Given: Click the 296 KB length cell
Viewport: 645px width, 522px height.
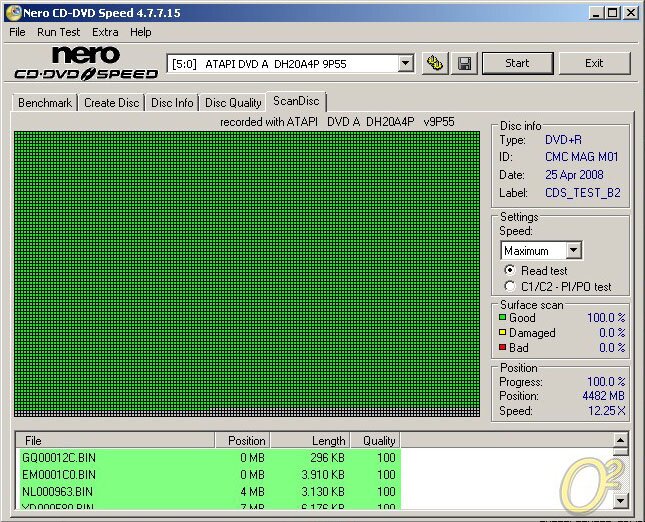Looking at the screenshot, I should tap(327, 457).
